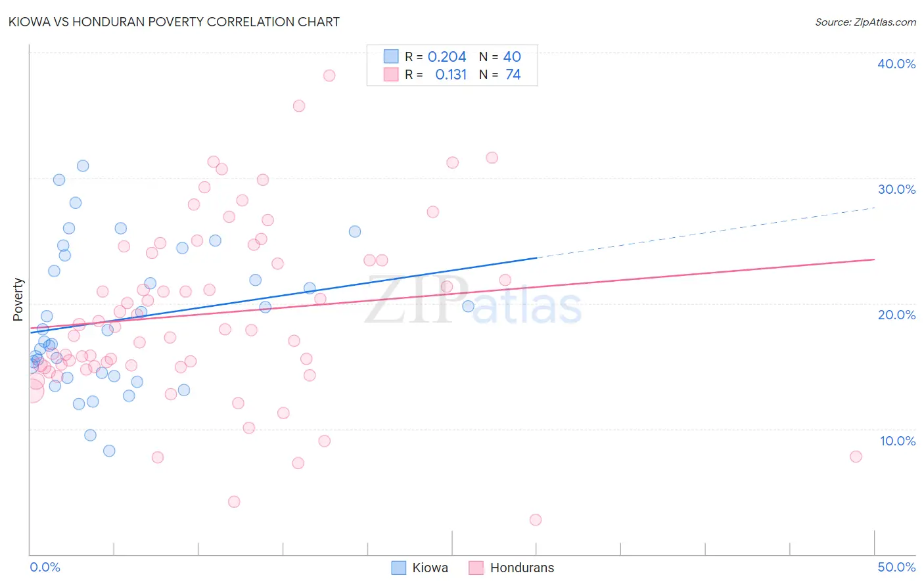
Task: Toggle the Hondurans series legend label
Action: (x=522, y=568)
